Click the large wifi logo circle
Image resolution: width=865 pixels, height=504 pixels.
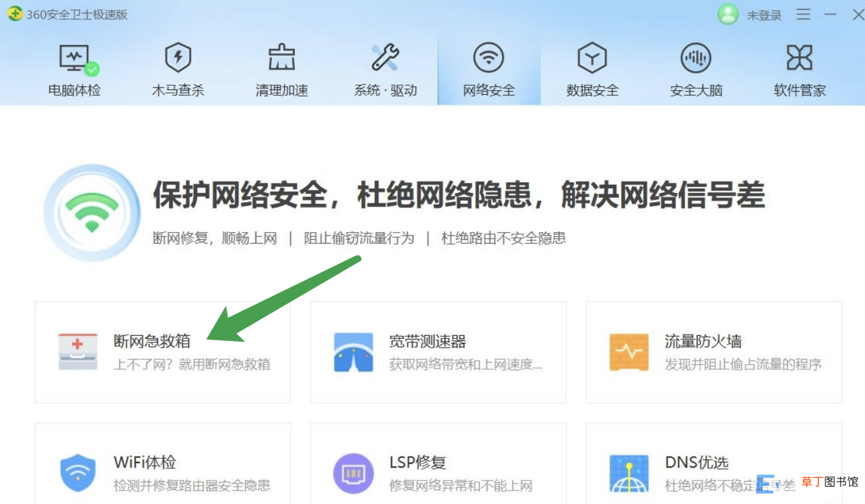[92, 213]
